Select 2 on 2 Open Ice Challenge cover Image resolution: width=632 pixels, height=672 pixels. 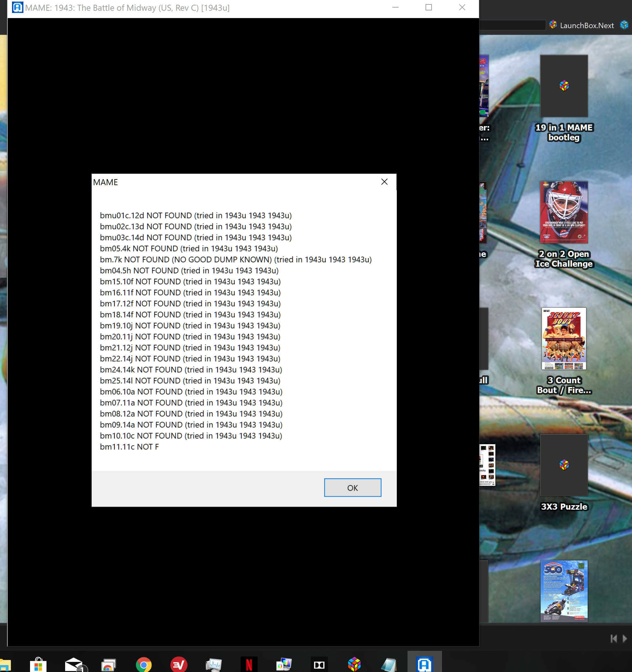564,212
